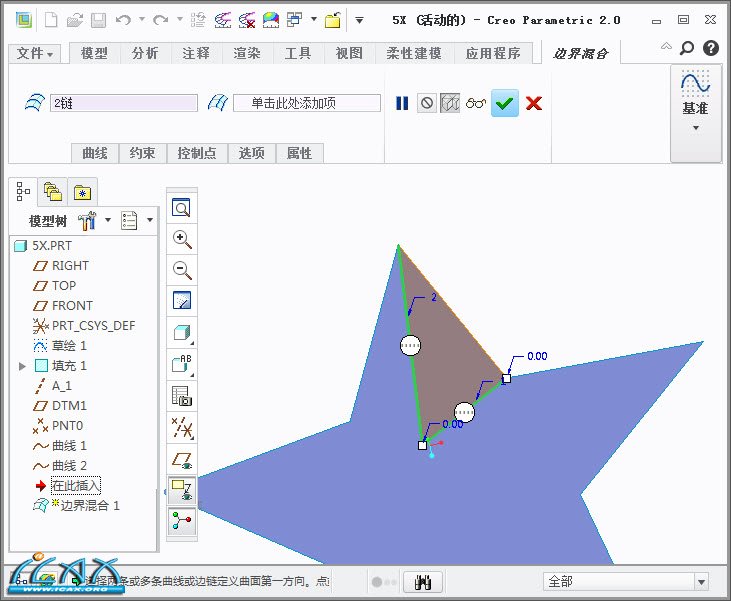This screenshot has width=731, height=601.
Task: Open the 选项 panel tab
Action: click(252, 153)
